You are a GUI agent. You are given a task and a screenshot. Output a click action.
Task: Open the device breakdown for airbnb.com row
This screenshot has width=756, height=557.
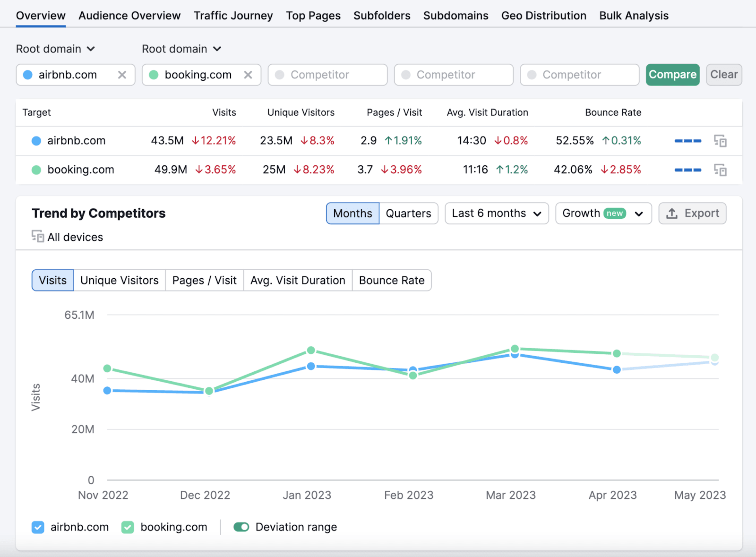pos(721,140)
